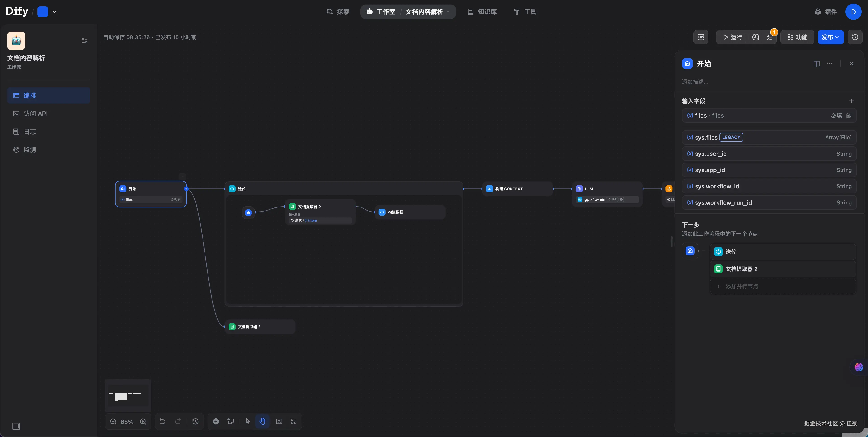Toggle hand pan mode in bottom toolbar
This screenshot has width=868, height=437.
coord(262,421)
